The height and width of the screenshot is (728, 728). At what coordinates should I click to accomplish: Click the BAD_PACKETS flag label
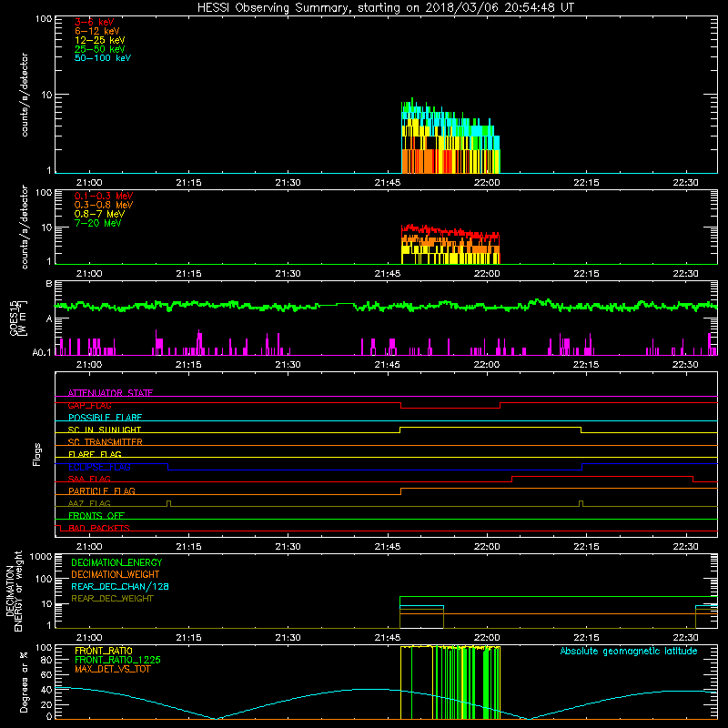coord(99,528)
